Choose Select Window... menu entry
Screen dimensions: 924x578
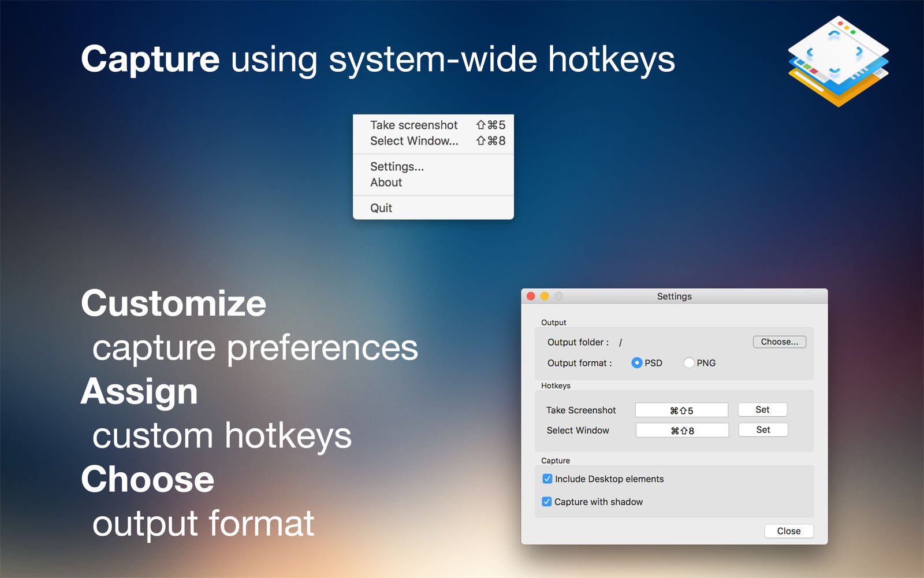(x=433, y=140)
